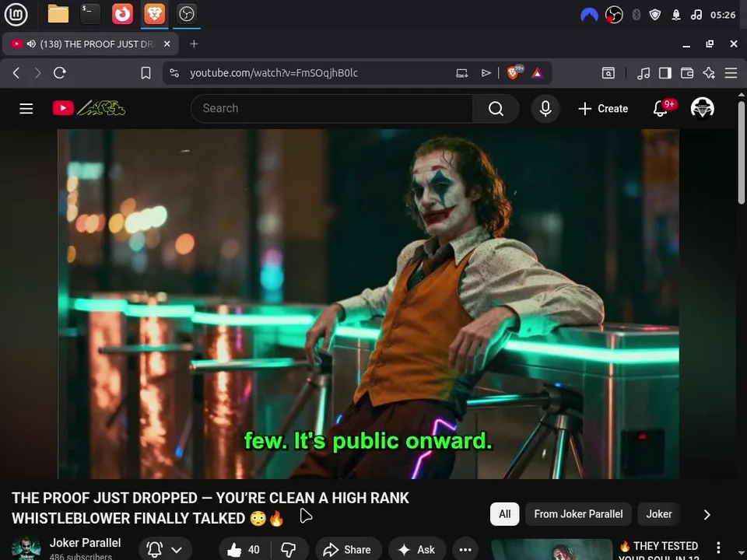
Task: Click the Brave send/share arrow icon
Action: pyautogui.click(x=486, y=73)
